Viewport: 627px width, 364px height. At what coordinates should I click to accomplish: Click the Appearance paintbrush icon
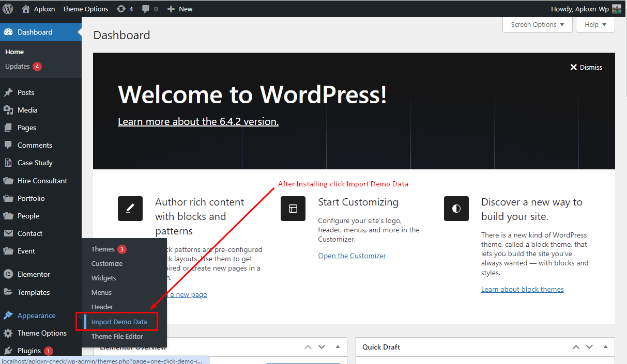tap(8, 315)
